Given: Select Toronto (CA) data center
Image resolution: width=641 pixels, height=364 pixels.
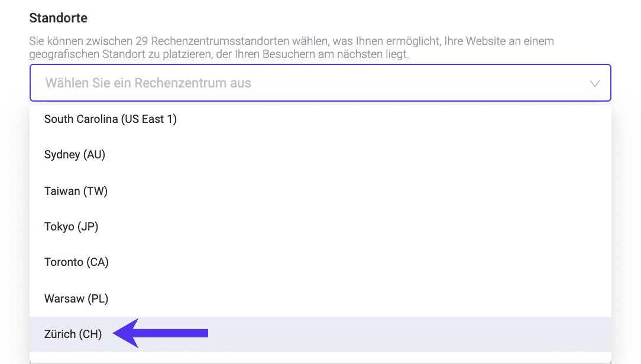Looking at the screenshot, I should click(x=76, y=262).
